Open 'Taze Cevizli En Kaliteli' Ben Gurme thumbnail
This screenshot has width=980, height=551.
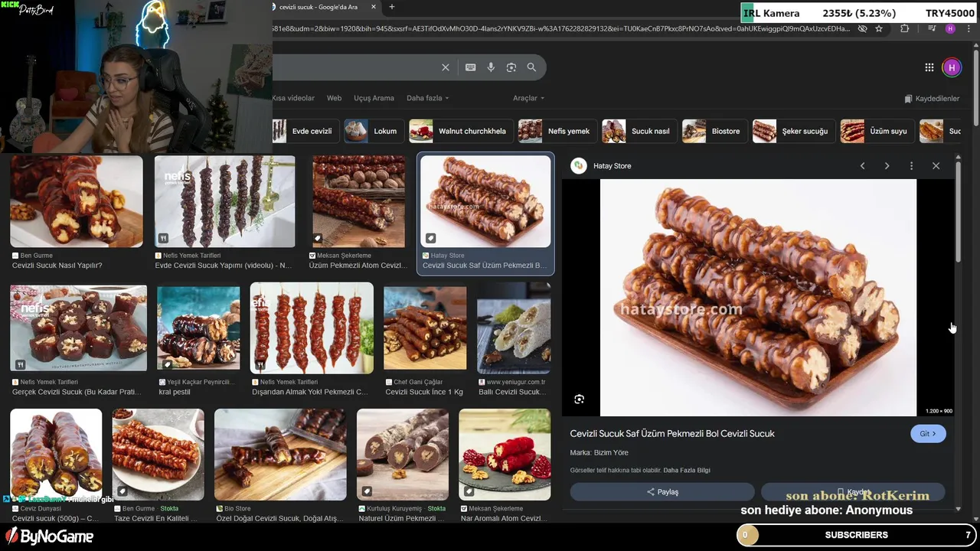click(x=158, y=454)
